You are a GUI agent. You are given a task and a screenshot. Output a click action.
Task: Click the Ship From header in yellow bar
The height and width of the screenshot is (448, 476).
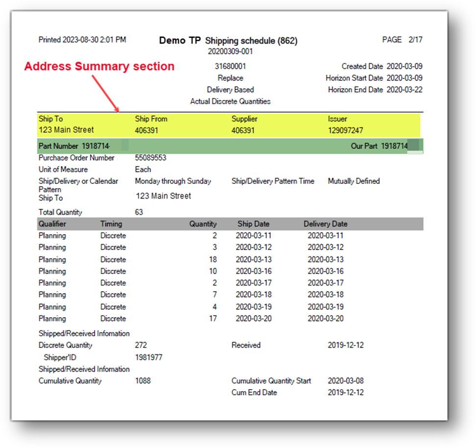[x=151, y=119]
